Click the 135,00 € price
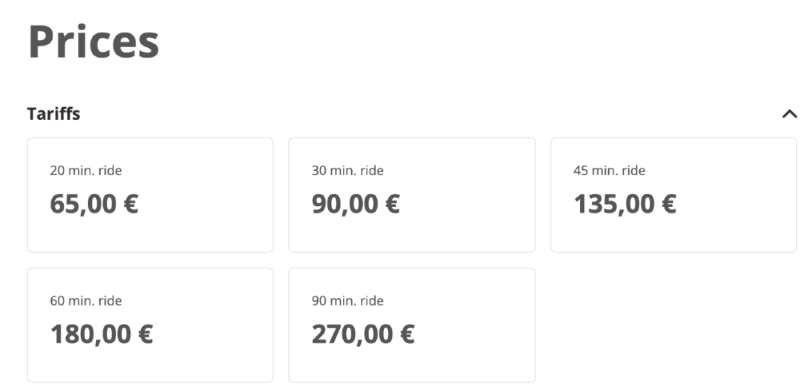Image resolution: width=800 pixels, height=386 pixels. 625,204
